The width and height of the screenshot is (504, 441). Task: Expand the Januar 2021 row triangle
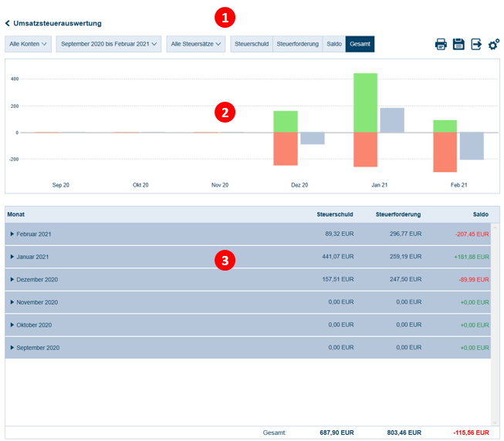12,257
